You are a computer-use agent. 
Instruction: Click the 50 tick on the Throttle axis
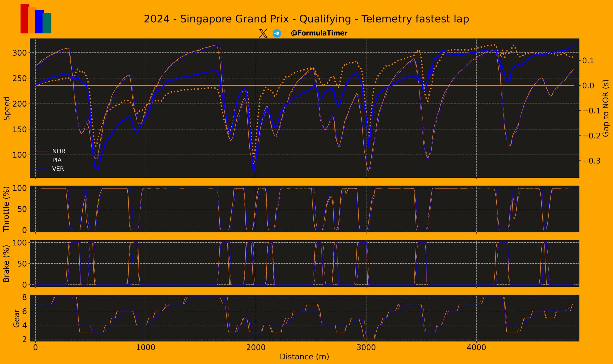[22, 209]
